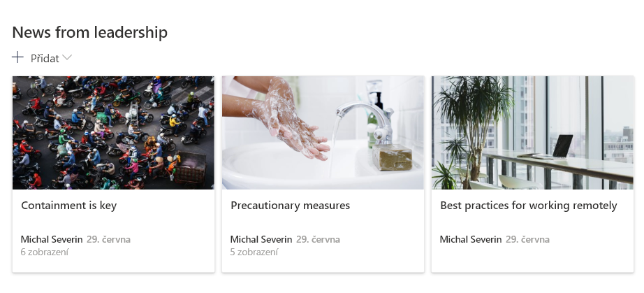Viewport: 644px width, 293px height.
Task: Open the hand washing news thumbnail
Action: click(x=323, y=133)
